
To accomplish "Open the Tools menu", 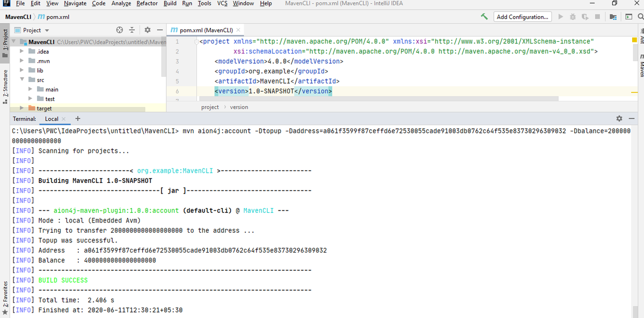I will coord(204,4).
